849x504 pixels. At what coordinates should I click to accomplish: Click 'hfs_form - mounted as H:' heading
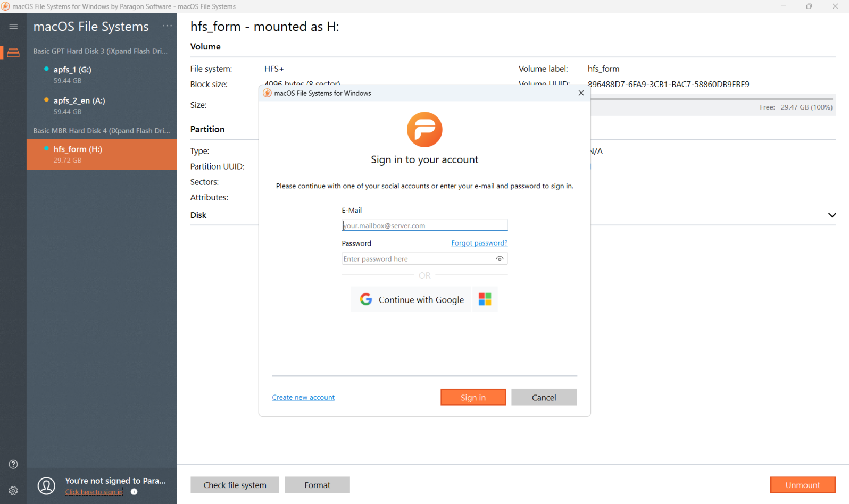click(x=264, y=27)
